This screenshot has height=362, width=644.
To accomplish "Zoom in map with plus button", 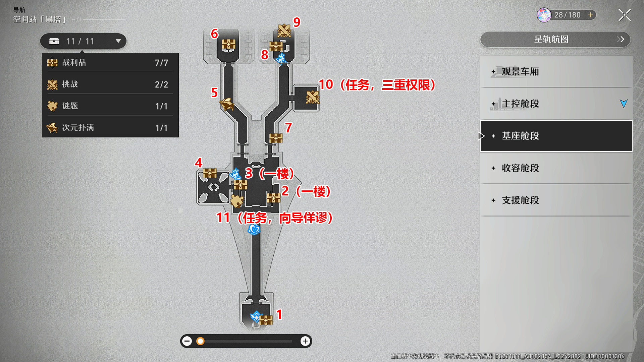I will click(305, 341).
